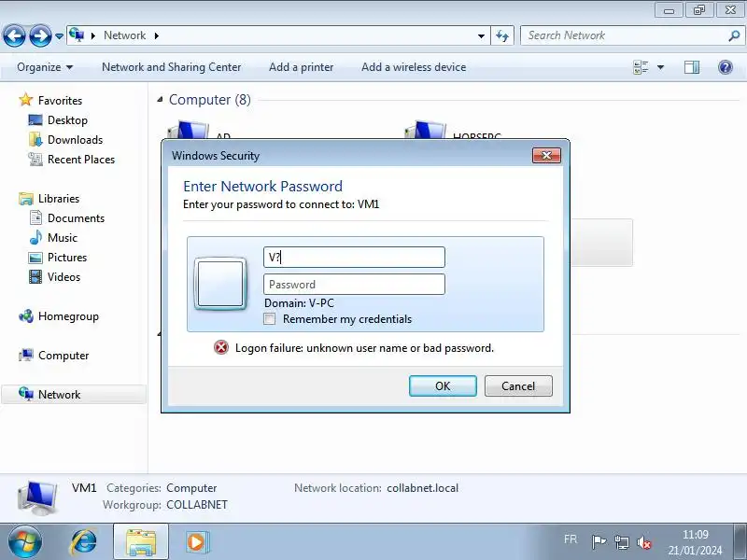Screen dimensions: 747x560
Task: Click the volume speaker tray icon
Action: click(644, 542)
